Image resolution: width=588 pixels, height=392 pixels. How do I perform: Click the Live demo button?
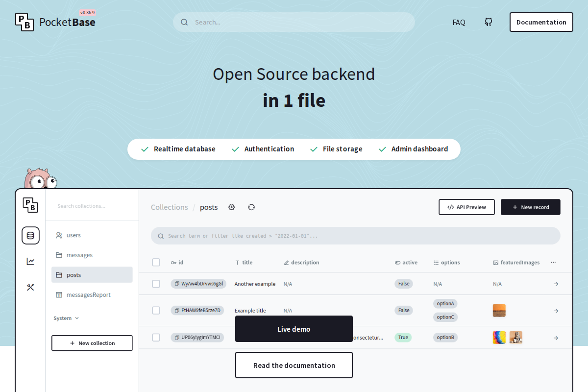coord(294,329)
